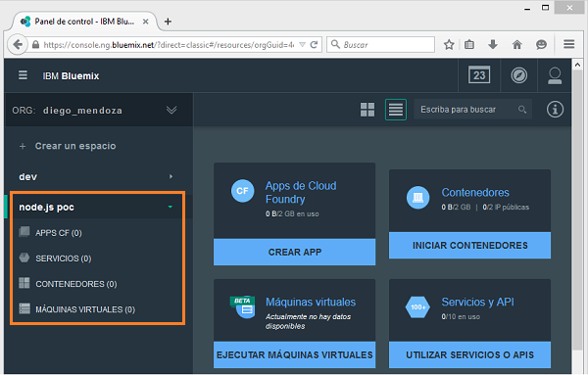The height and width of the screenshot is (375, 588).
Task: Focus the browser Buscar search box
Action: click(x=380, y=45)
